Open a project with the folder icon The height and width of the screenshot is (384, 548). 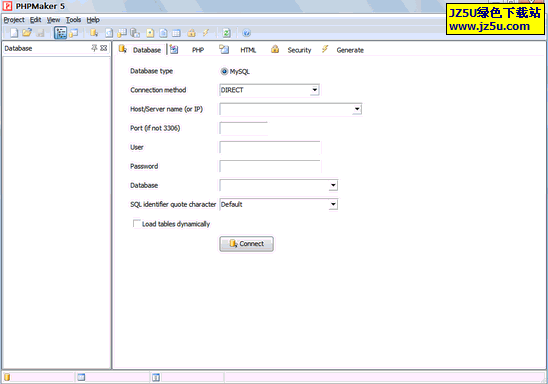coord(27,33)
